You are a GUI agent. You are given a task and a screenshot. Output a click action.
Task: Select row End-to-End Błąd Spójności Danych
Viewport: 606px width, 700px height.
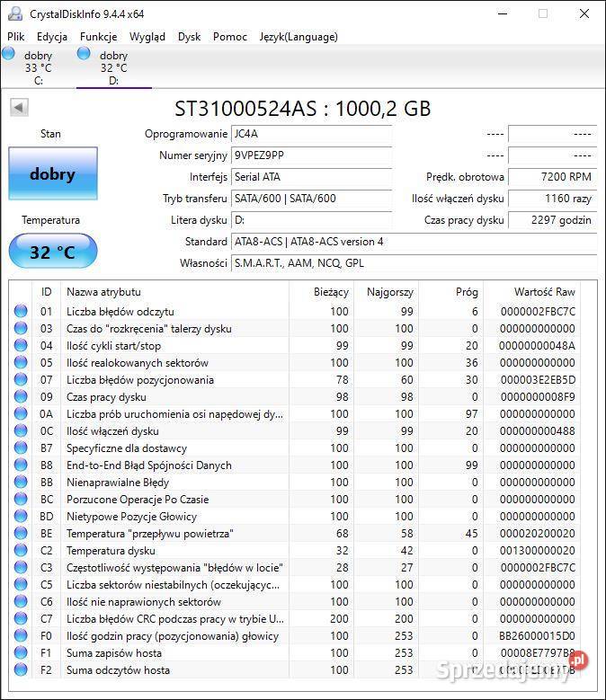(295, 465)
